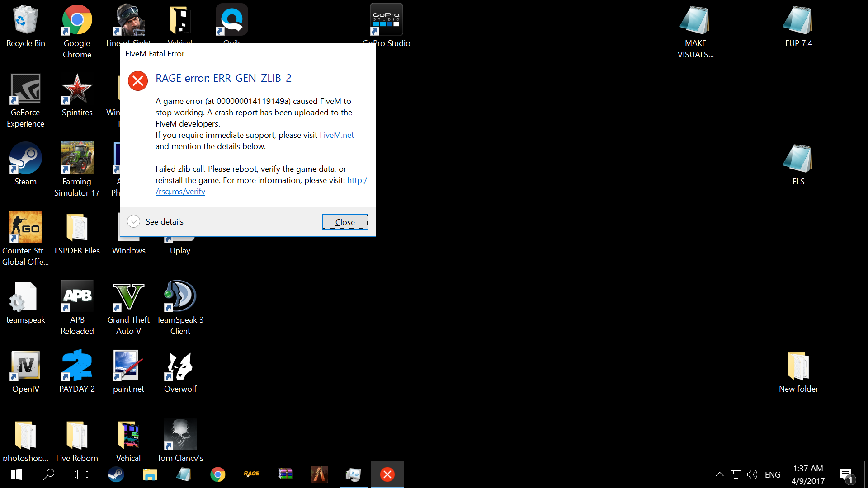Select the Steam desktop shortcut
This screenshot has height=488, width=868.
pyautogui.click(x=26, y=164)
